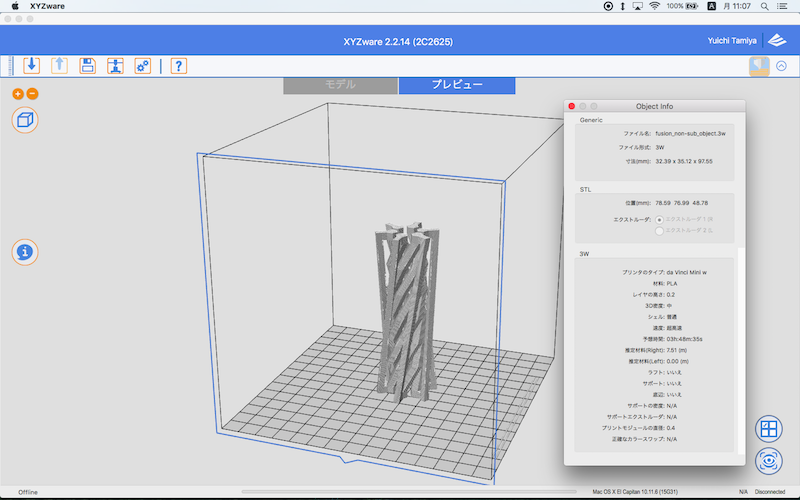800x500 pixels.
Task: Click the file name fusion_non-sub_object.3w
Action: click(690, 134)
